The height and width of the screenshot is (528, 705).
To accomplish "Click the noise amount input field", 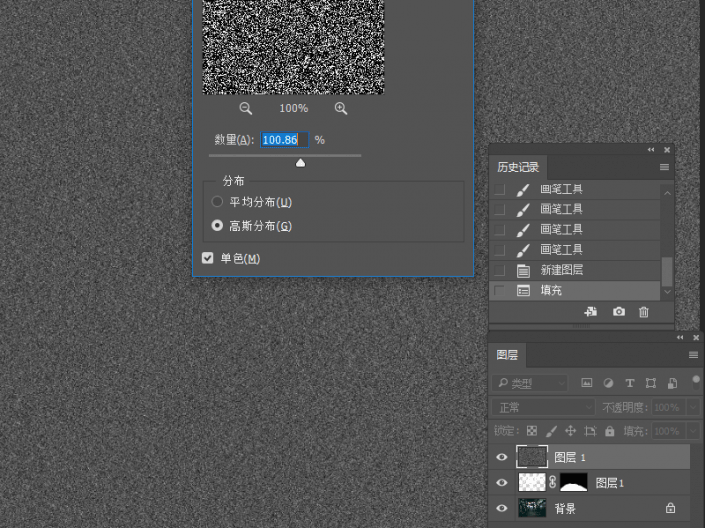I will tap(285, 140).
